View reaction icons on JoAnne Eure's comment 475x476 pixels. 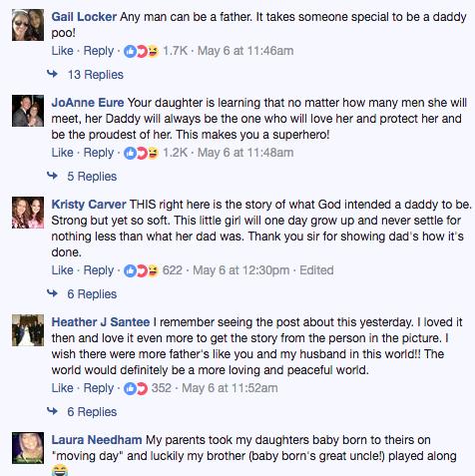click(141, 153)
